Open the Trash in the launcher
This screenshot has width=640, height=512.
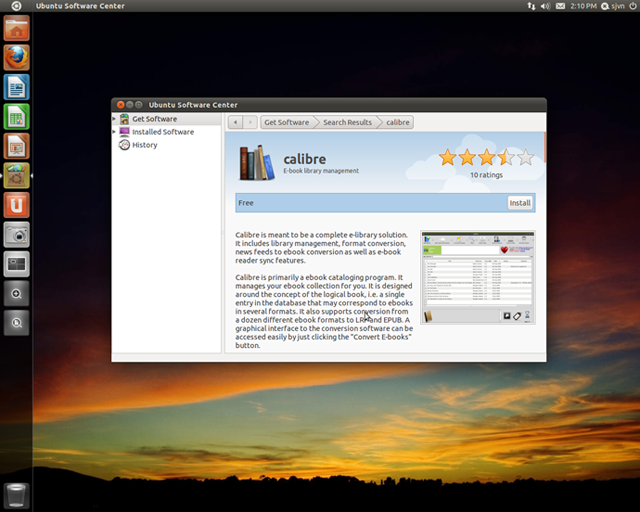click(x=16, y=496)
